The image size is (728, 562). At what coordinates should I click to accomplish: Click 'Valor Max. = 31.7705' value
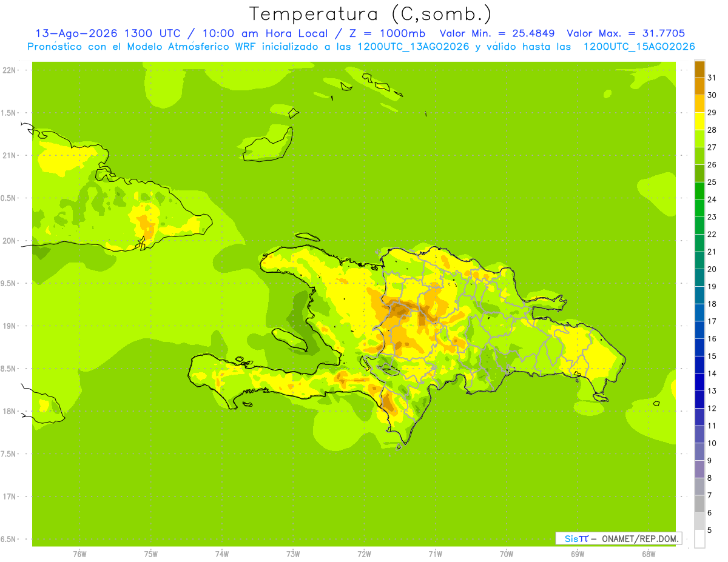click(x=626, y=33)
